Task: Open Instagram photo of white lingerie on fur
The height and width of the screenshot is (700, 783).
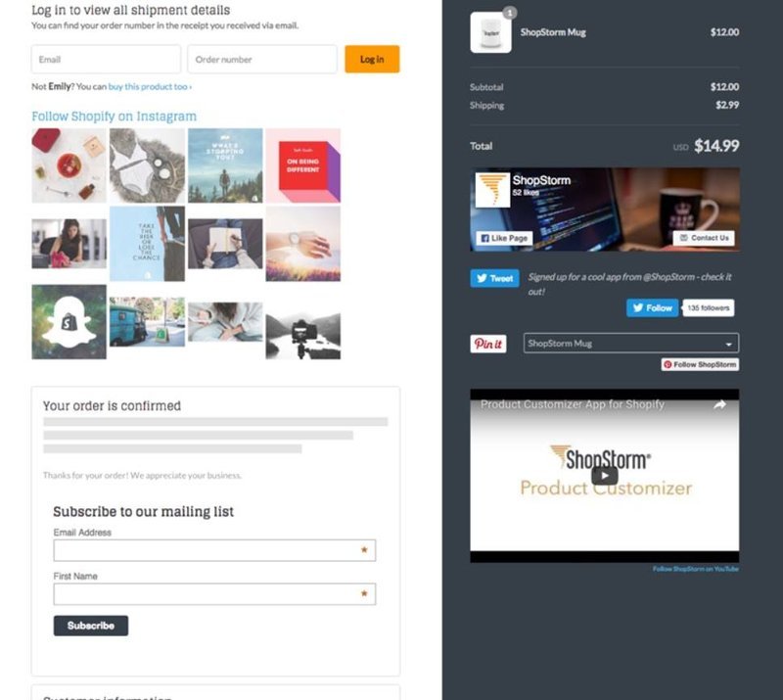Action: point(147,165)
